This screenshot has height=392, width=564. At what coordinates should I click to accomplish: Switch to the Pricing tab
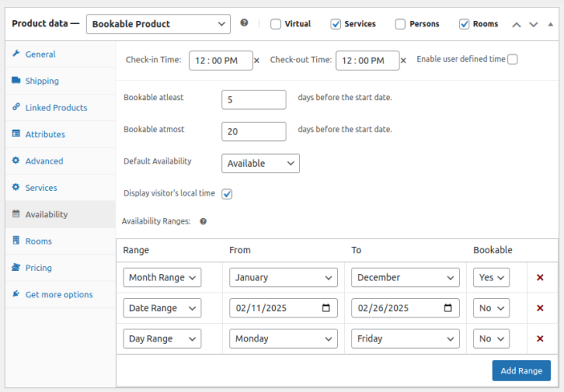(x=38, y=268)
